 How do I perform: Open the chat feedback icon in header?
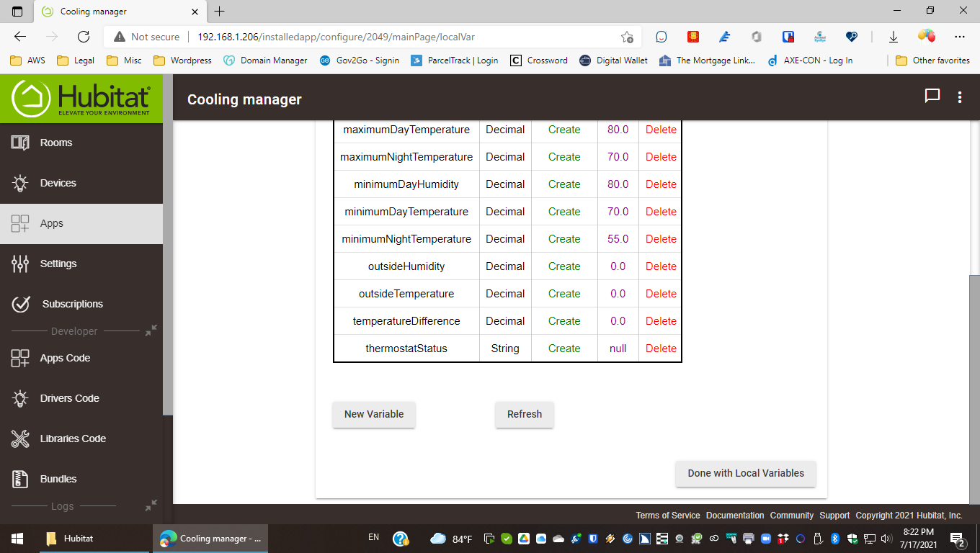pos(932,96)
